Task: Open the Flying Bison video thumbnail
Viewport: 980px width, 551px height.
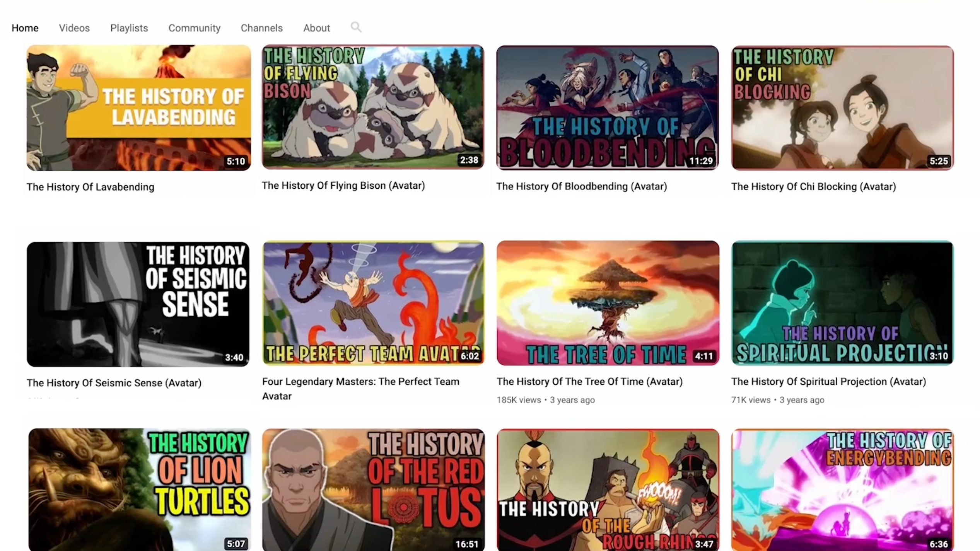Action: [x=373, y=107]
